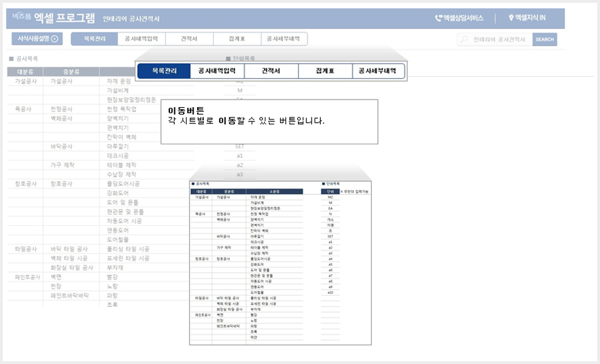This screenshot has height=364, width=600.
Task: Select the 바닥 타일 공사 cell in faded large table
Action: (69, 249)
